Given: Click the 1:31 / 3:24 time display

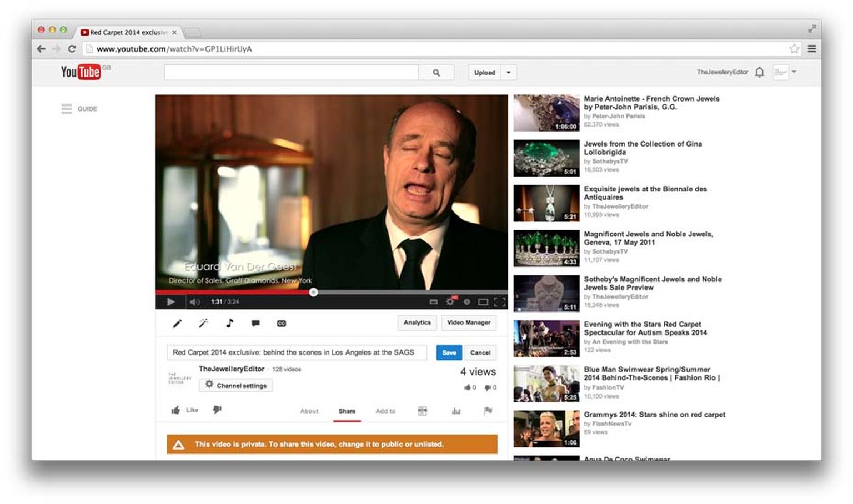Looking at the screenshot, I should pyautogui.click(x=225, y=301).
